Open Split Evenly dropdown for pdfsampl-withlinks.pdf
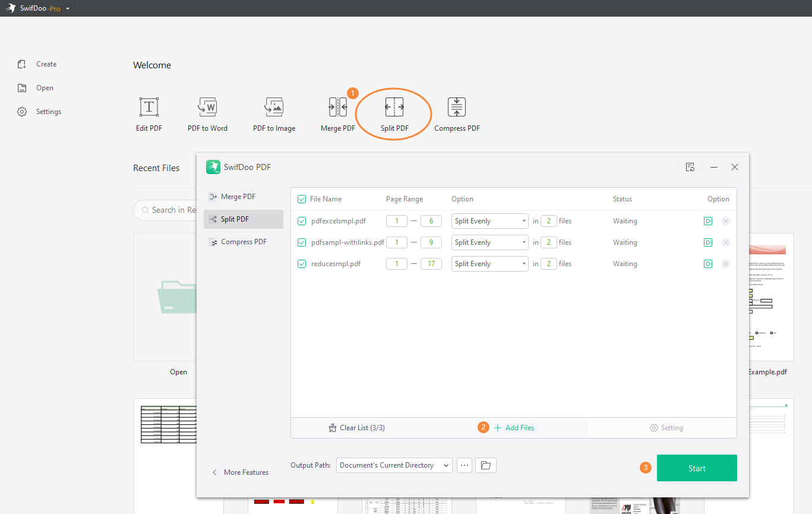 tap(490, 242)
